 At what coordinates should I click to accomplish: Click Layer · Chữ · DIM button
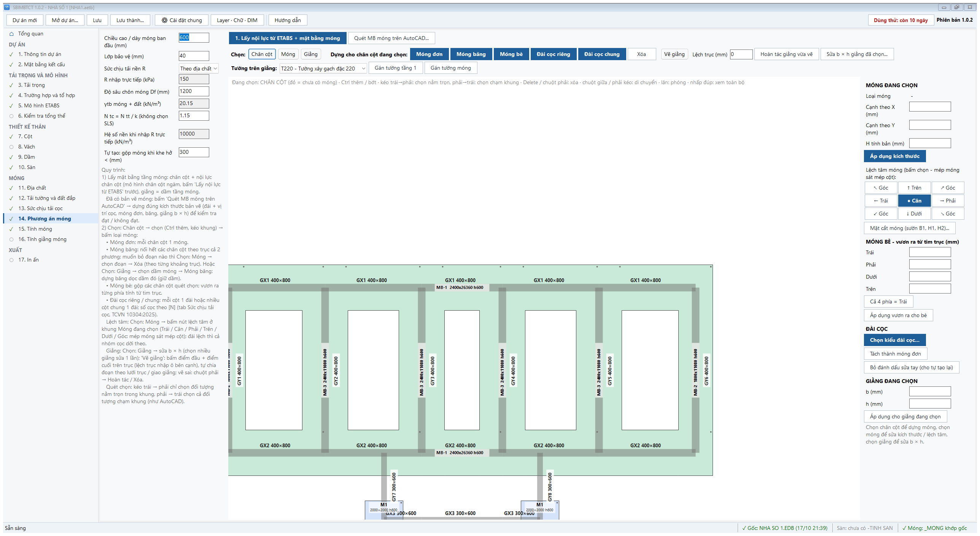(237, 20)
